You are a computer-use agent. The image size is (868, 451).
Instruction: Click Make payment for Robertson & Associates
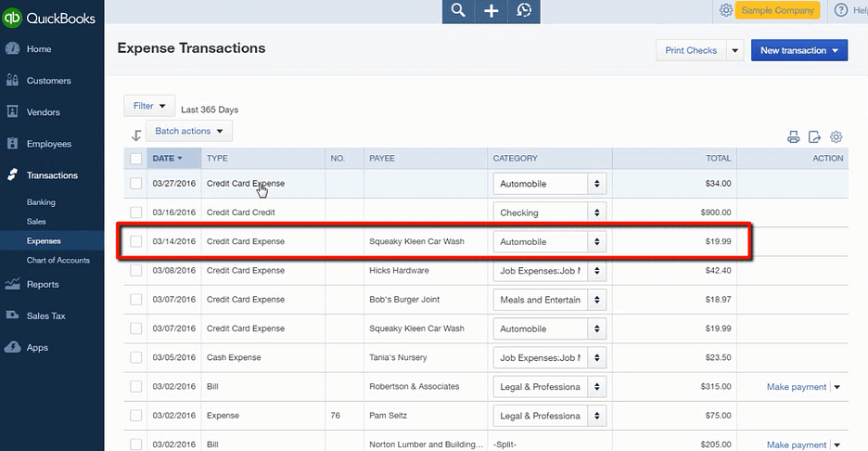pyautogui.click(x=796, y=387)
